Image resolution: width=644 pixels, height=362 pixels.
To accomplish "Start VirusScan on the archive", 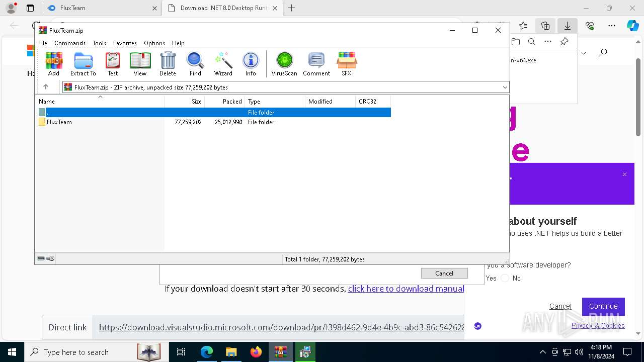I will (x=284, y=64).
